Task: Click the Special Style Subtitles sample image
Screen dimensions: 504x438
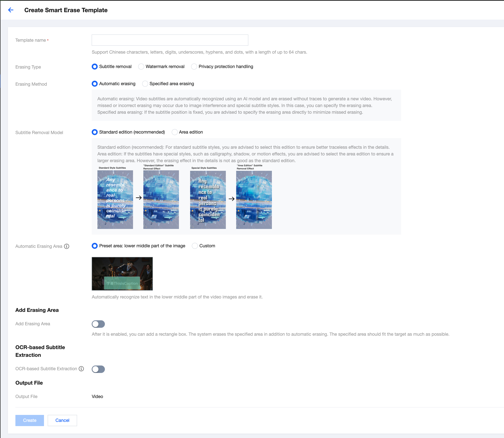Action: [x=208, y=200]
